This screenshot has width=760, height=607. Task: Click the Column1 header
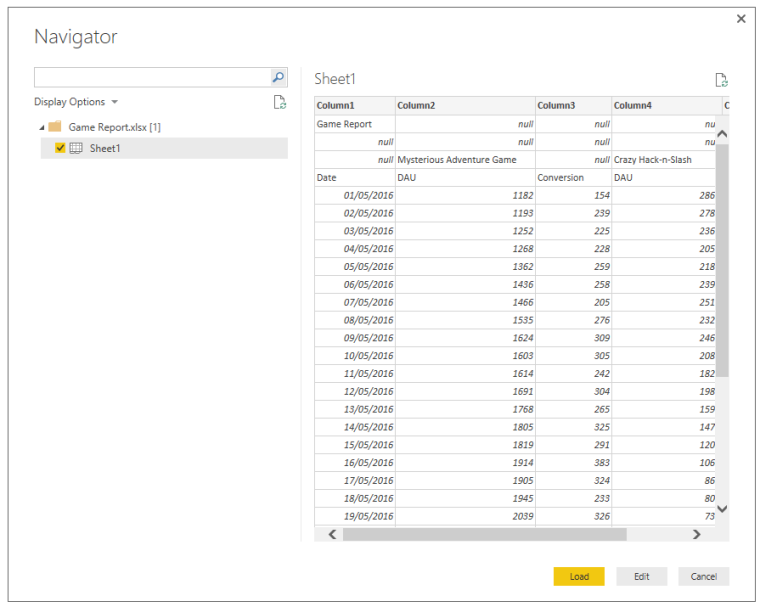tap(355, 105)
